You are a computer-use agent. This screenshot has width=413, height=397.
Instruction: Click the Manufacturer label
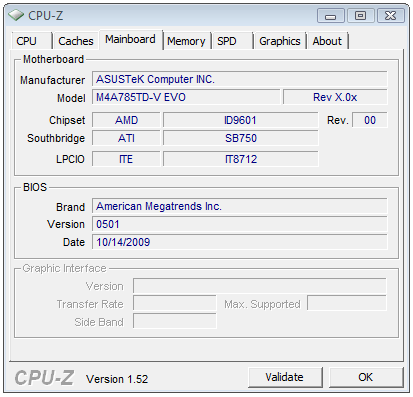pyautogui.click(x=52, y=80)
